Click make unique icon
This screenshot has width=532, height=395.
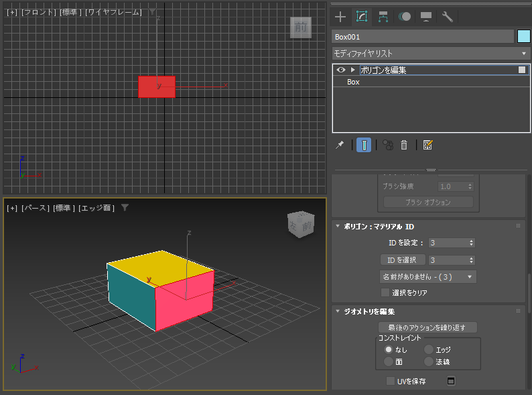[x=388, y=145]
